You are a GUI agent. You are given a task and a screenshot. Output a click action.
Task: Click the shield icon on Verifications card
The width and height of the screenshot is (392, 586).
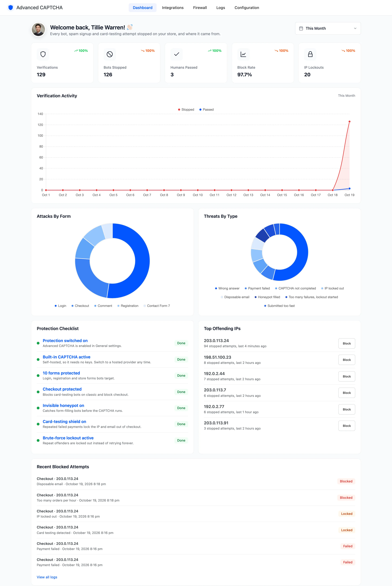coord(43,54)
